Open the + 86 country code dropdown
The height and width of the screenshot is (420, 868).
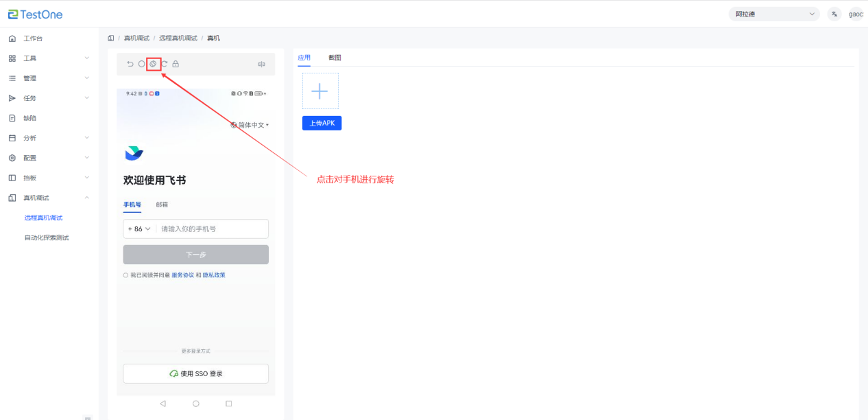coord(139,229)
